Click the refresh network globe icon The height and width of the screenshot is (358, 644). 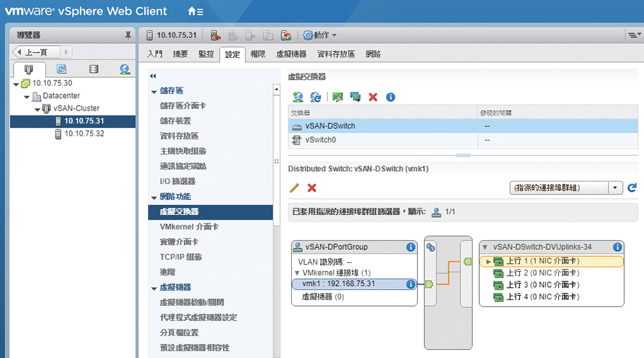point(316,97)
